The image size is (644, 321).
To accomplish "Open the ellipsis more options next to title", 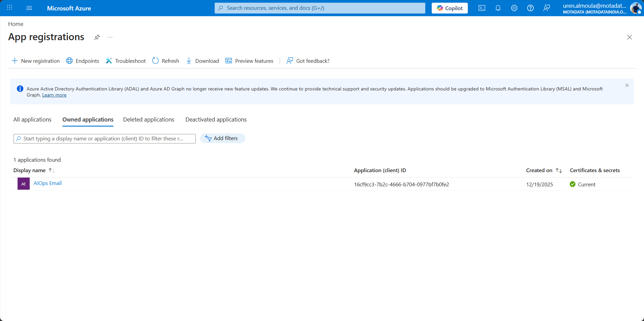I will [110, 37].
